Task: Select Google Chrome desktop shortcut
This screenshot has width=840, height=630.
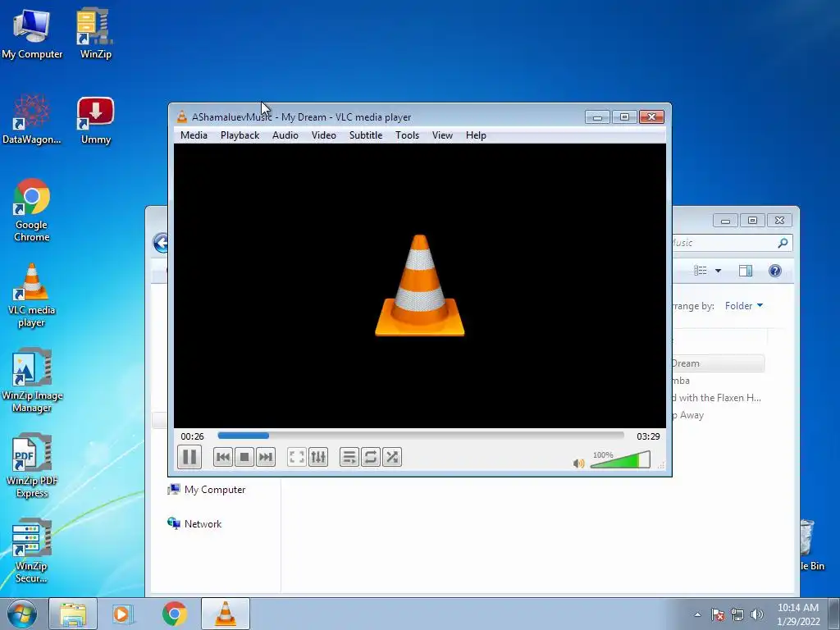Action: (x=32, y=210)
